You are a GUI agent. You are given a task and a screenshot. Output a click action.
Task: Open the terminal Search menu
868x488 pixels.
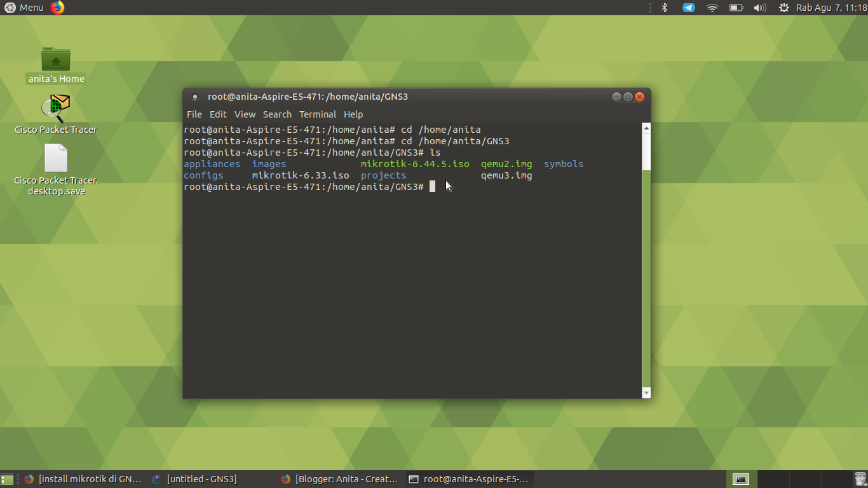[277, 114]
